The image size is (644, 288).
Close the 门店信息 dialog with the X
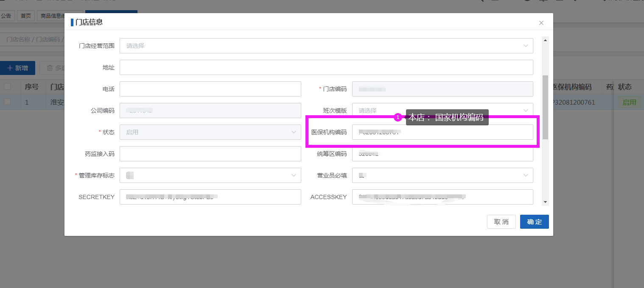click(x=541, y=23)
